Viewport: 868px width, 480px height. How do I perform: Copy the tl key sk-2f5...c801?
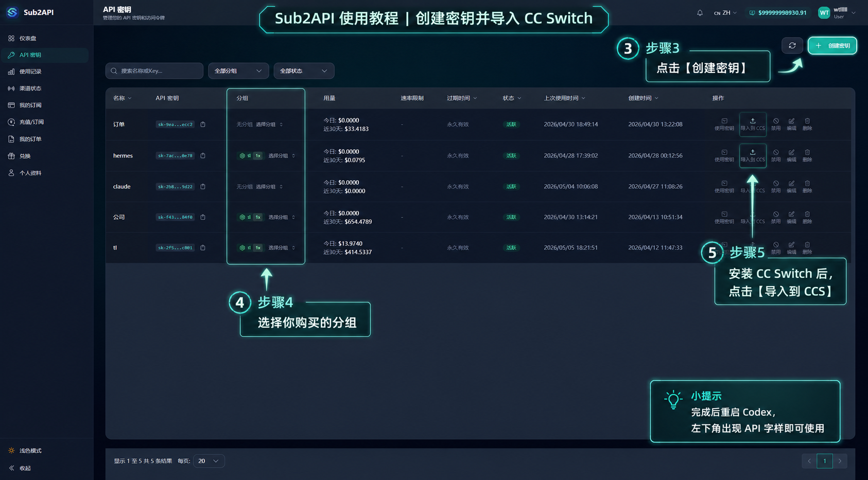pyautogui.click(x=203, y=248)
